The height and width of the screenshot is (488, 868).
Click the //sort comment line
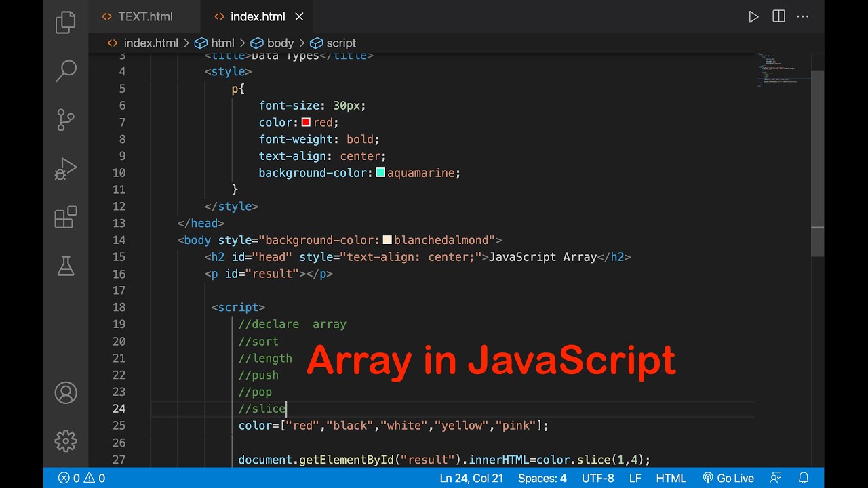click(x=258, y=341)
